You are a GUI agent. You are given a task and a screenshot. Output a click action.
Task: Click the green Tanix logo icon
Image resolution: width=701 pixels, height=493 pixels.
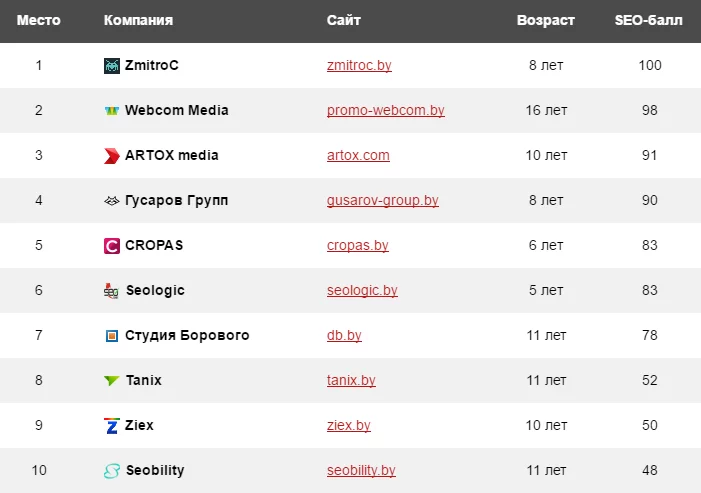pyautogui.click(x=112, y=380)
